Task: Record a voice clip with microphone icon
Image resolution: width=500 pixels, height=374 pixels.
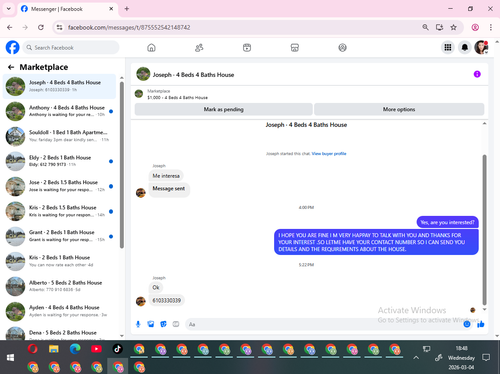Action: (138, 324)
